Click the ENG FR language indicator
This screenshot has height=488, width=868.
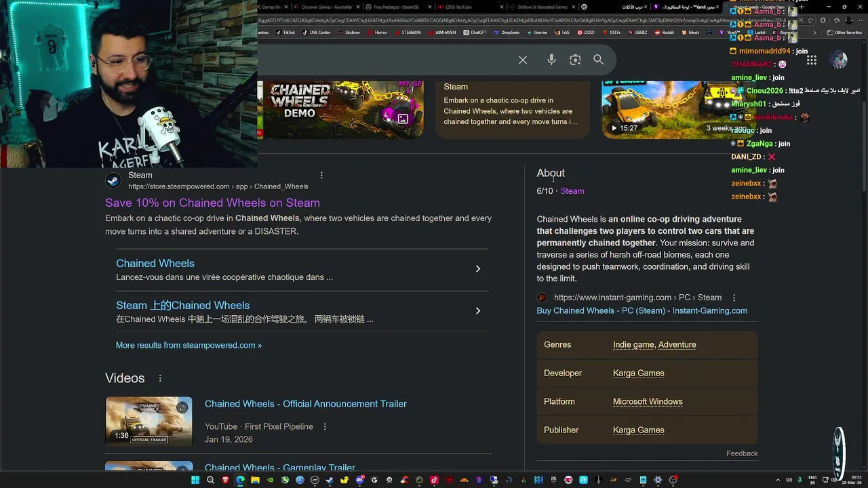coord(812,481)
